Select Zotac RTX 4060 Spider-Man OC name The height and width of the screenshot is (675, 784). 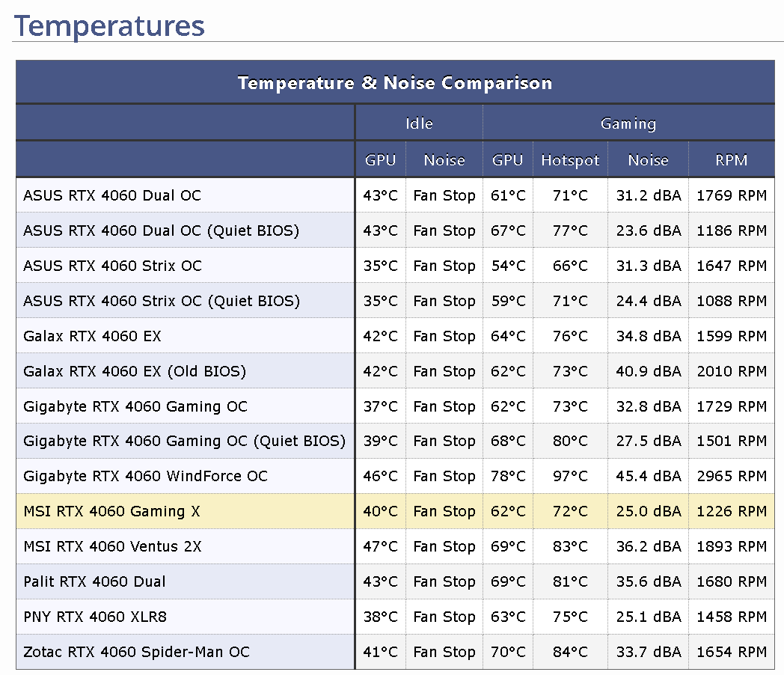(x=136, y=652)
